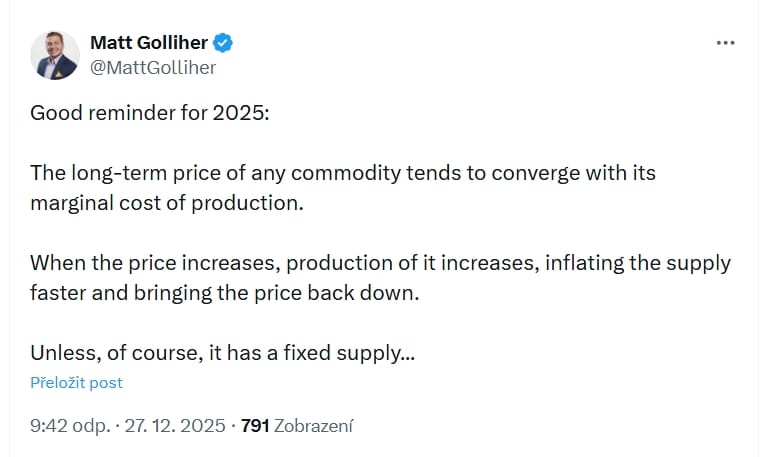
Task: Click the Zobrazení views label
Action: [314, 426]
